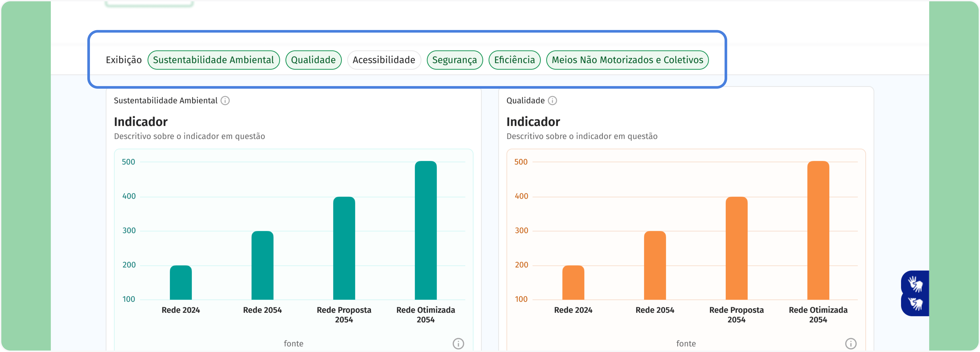This screenshot has width=980, height=352.
Task: Click indicator description in Qualidade card
Action: [582, 136]
